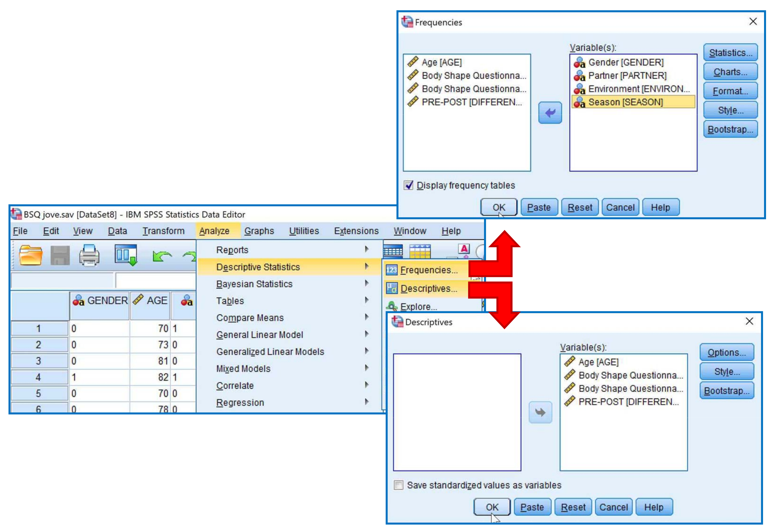Expand the Reports submenu arrow
Screen dimensions: 769x532
[x=366, y=249]
